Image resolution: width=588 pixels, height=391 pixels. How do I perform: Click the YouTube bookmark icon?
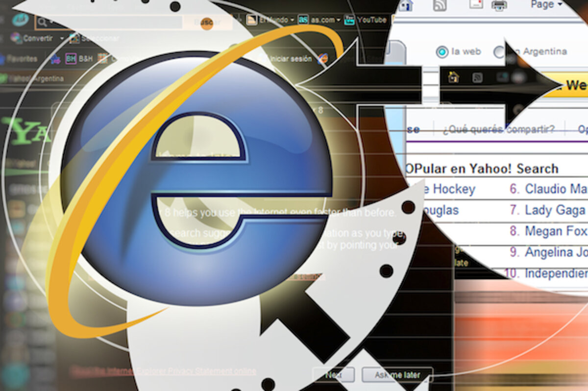pyautogui.click(x=349, y=20)
